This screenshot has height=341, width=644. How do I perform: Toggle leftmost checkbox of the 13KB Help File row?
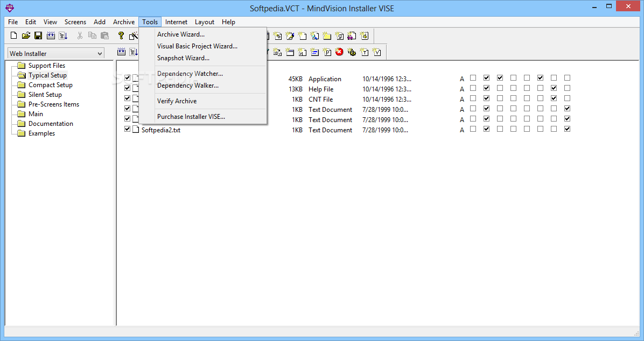tap(127, 88)
